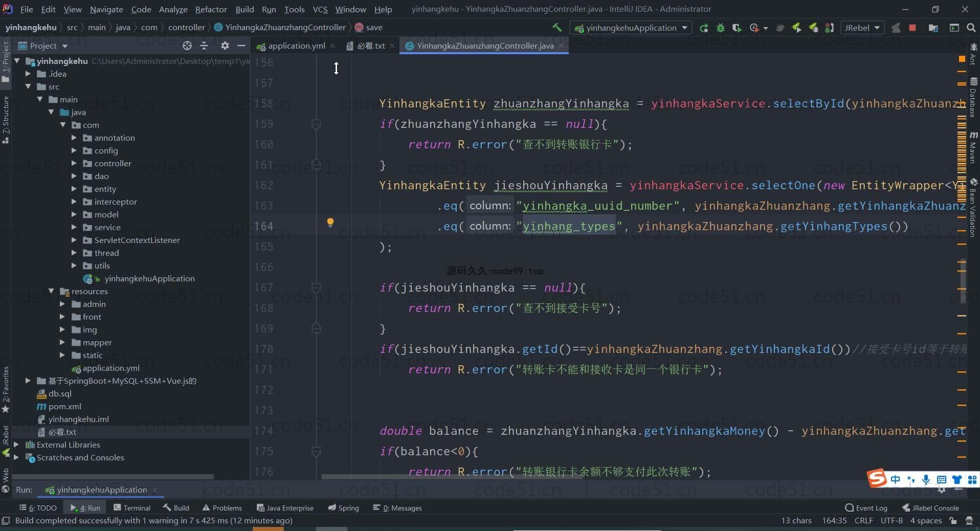The height and width of the screenshot is (531, 980).
Task: Start debugging with the green bug icon
Action: 721,28
